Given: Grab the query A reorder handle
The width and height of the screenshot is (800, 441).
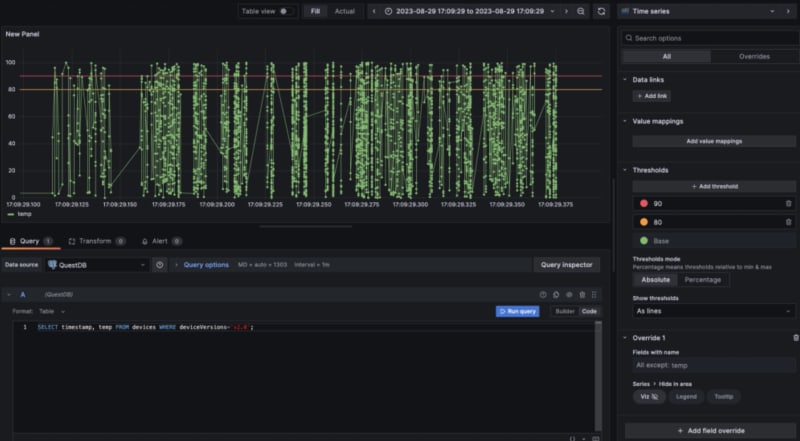Looking at the screenshot, I should [594, 295].
